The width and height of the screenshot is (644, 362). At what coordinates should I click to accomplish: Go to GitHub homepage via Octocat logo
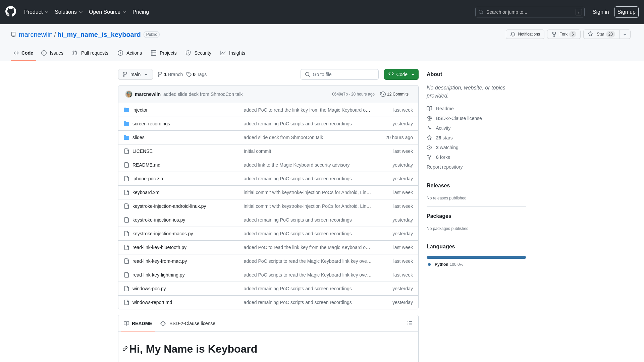tap(11, 12)
